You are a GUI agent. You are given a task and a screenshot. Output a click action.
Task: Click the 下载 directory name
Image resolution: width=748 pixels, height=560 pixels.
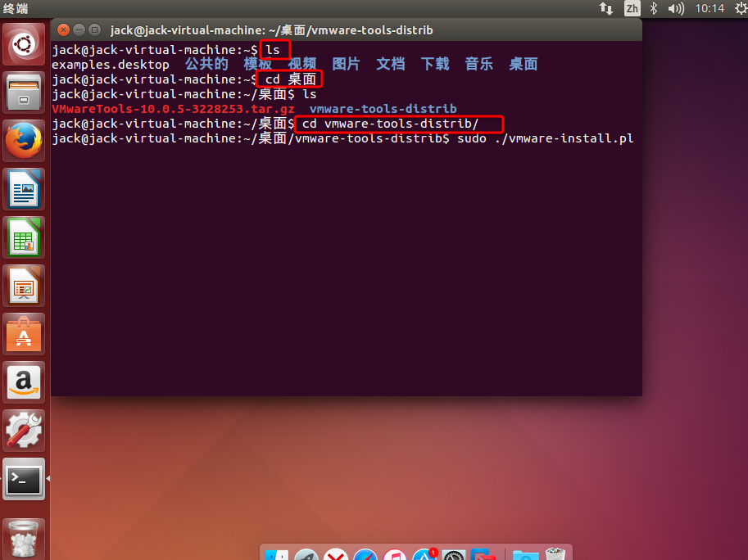click(x=434, y=64)
